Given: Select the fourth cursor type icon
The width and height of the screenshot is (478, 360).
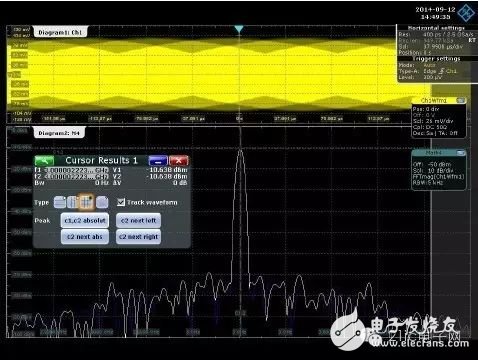Looking at the screenshot, I should coord(102,202).
